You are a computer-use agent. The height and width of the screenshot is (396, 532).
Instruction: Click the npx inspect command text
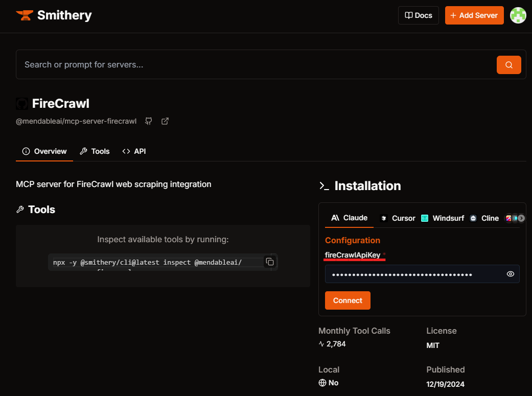point(147,262)
